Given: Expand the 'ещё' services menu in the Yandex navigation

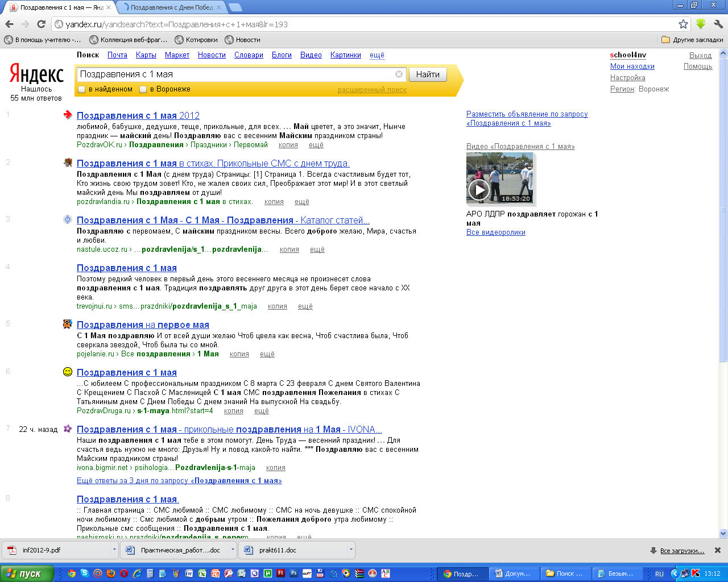Looking at the screenshot, I should [x=377, y=55].
